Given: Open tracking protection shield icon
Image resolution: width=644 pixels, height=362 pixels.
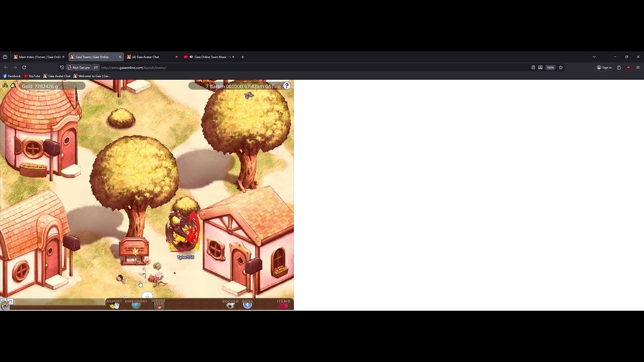Looking at the screenshot, I should (62, 67).
